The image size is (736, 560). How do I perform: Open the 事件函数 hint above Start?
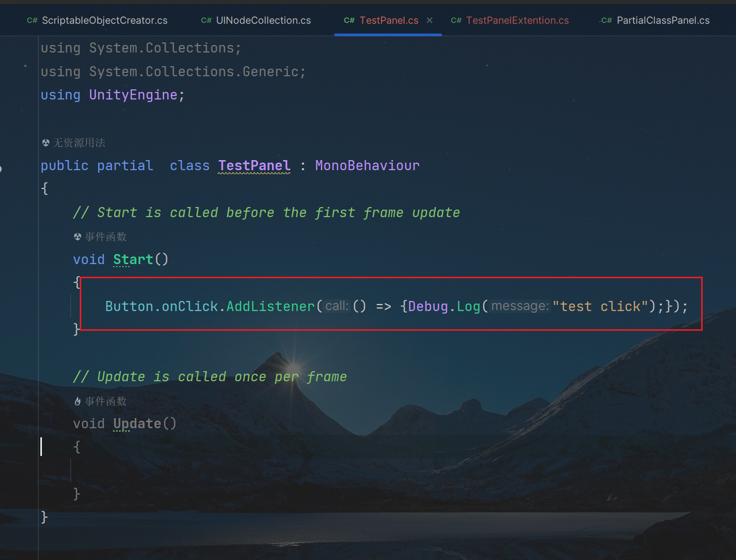pyautogui.click(x=106, y=237)
